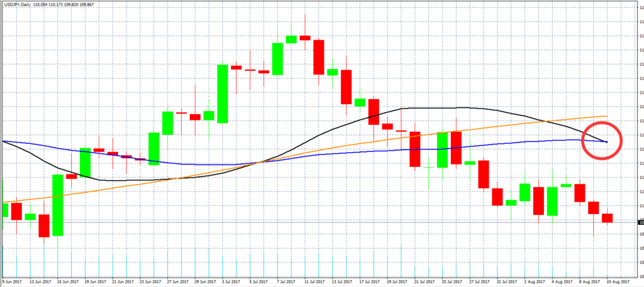Select the 31 Jul 2017 date label
Screen dimensions: 644x287
[x=508, y=282]
